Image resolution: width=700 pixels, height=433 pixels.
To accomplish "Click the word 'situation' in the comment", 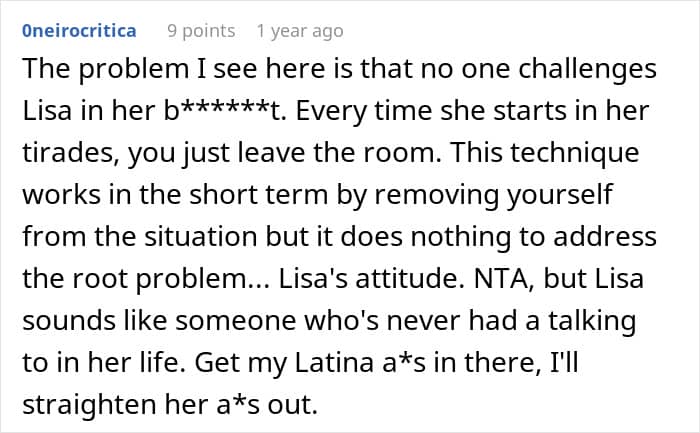I will pos(200,237).
